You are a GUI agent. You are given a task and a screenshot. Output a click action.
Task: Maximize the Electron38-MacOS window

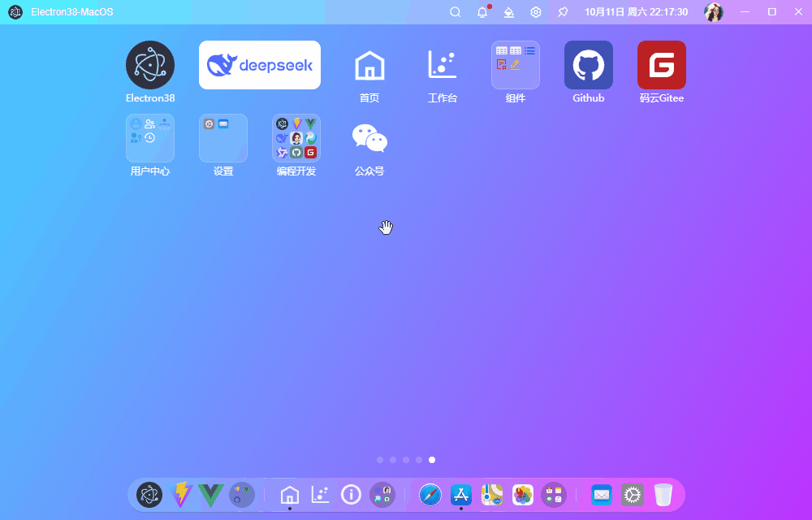(x=772, y=12)
